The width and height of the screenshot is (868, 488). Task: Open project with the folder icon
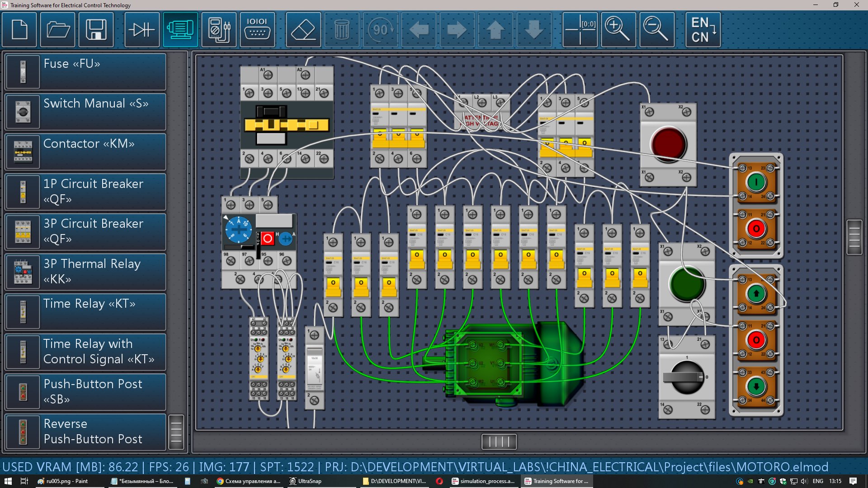pos(58,30)
